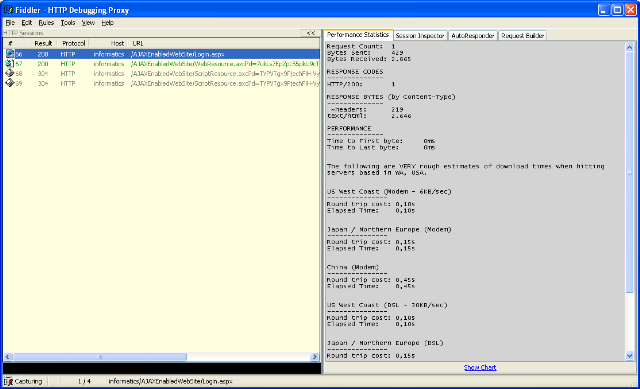Sort sessions by the Result column header
The width and height of the screenshot is (640, 389).
43,43
